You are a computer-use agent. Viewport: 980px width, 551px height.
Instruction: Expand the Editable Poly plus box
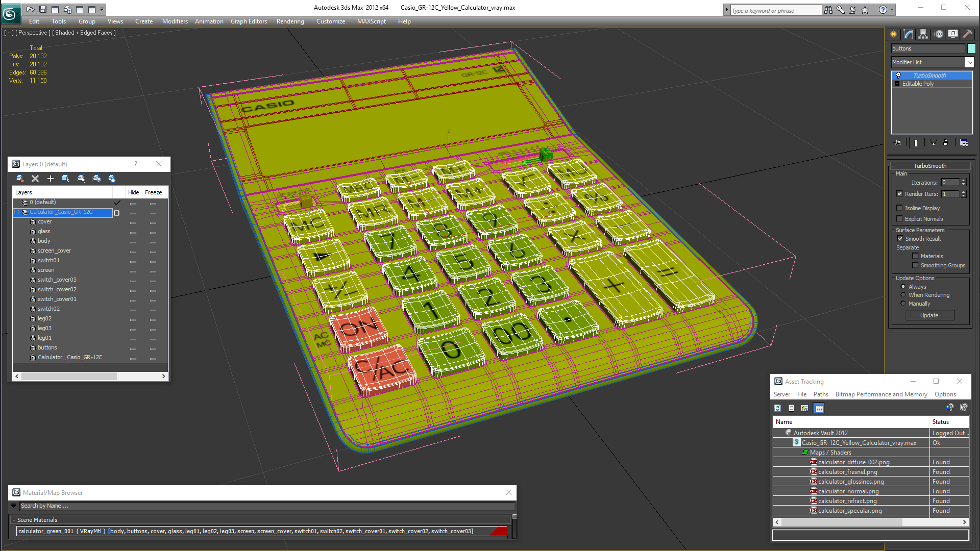click(x=897, y=84)
